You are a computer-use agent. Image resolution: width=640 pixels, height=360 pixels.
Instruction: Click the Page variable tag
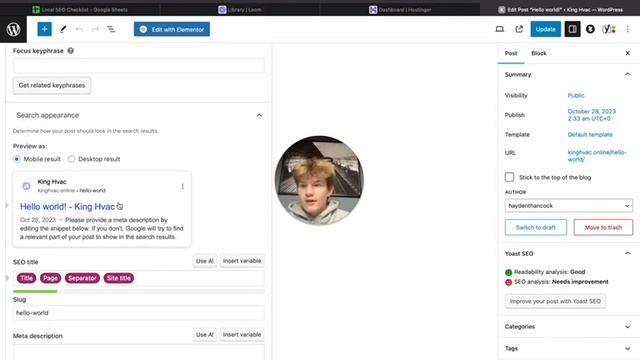click(50, 278)
